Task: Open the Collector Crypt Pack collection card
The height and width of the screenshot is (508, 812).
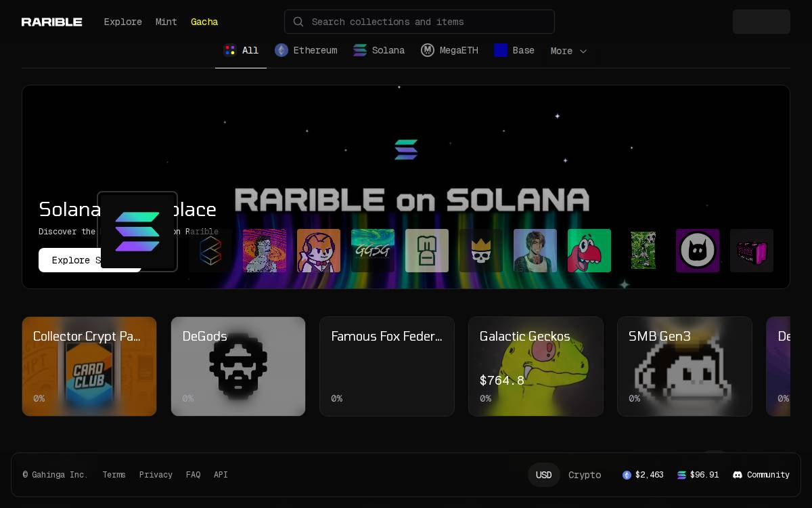Action: click(x=89, y=366)
